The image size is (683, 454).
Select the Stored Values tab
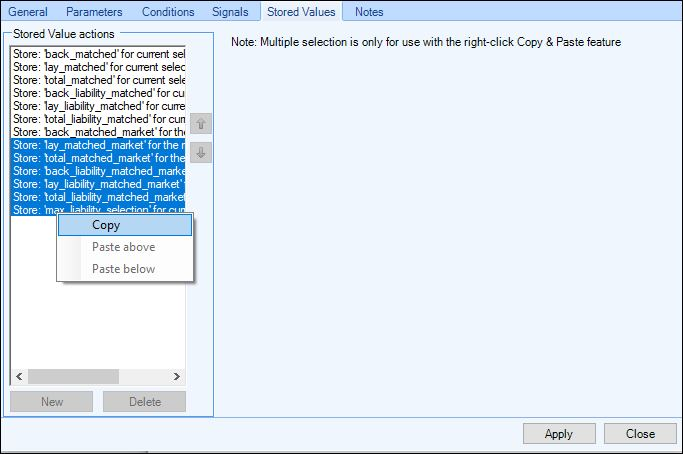tap(301, 12)
